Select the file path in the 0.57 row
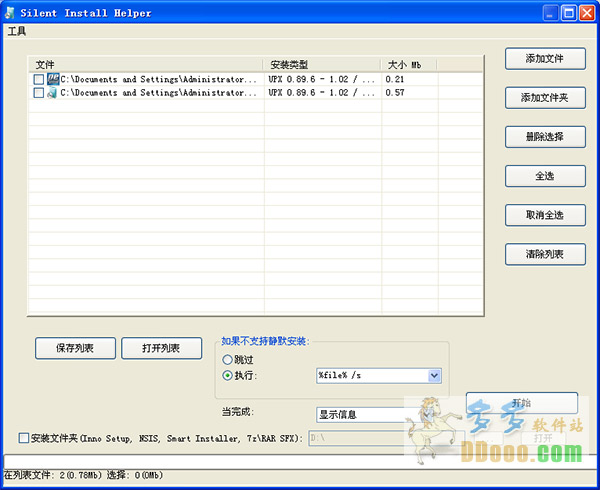 pos(159,93)
